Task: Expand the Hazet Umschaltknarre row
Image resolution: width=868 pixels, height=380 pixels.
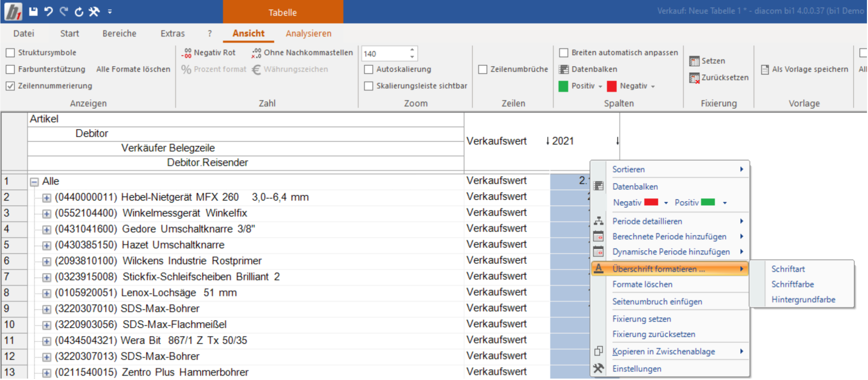Action: (47, 246)
